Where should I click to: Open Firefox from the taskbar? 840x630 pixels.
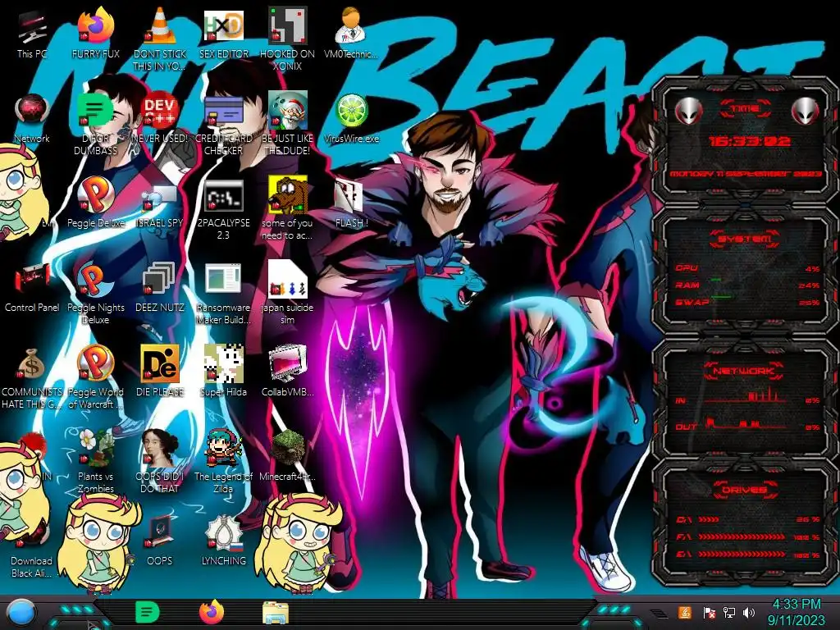pos(212,612)
